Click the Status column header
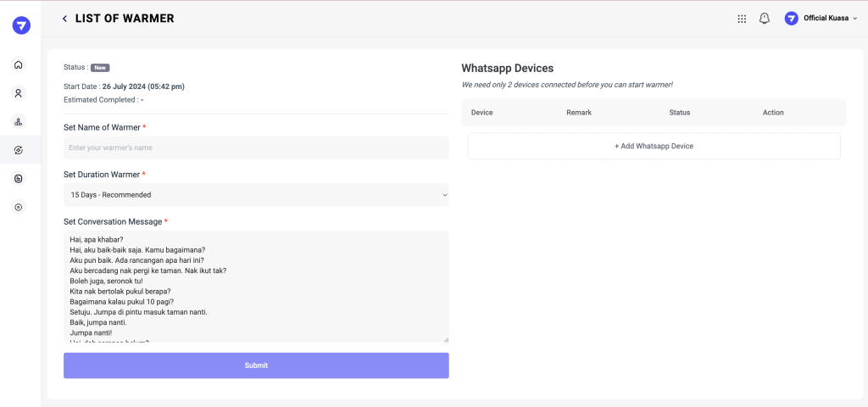The width and height of the screenshot is (868, 407). click(680, 113)
